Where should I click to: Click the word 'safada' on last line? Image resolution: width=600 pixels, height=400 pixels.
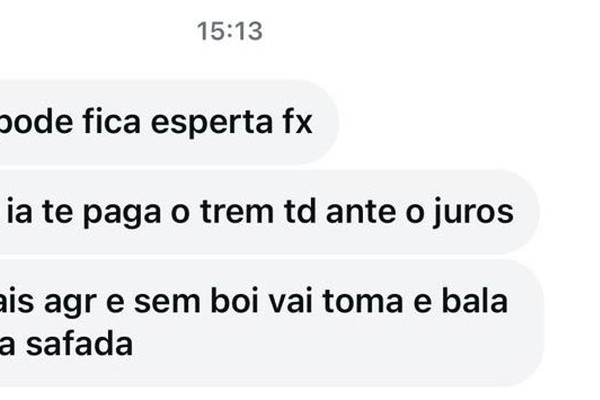(79, 344)
